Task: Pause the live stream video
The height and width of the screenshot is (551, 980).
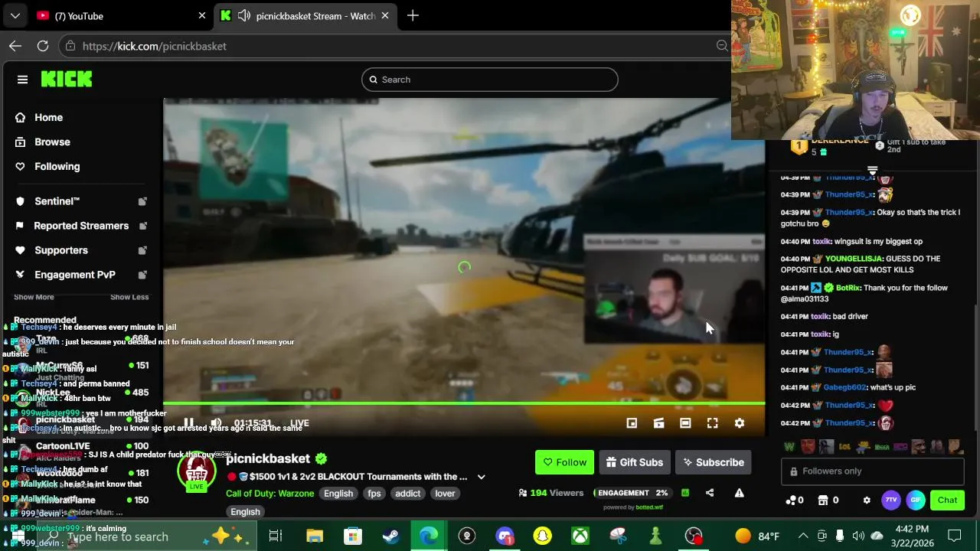Action: pos(188,422)
